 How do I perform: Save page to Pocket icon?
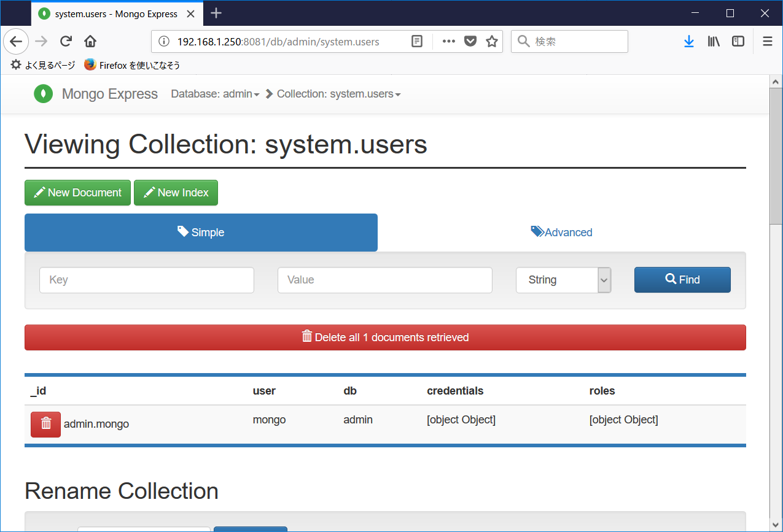tap(470, 41)
